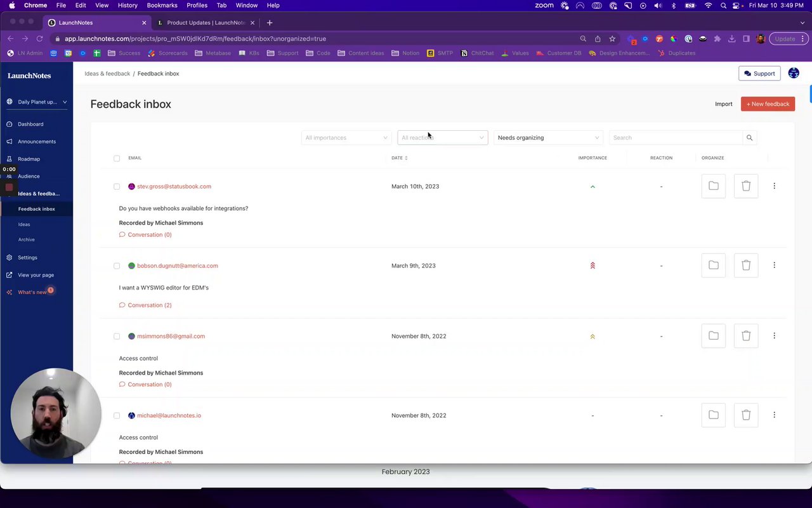
Task: Check the bobson.dugnutt@america.com row checkbox
Action: 117,266
